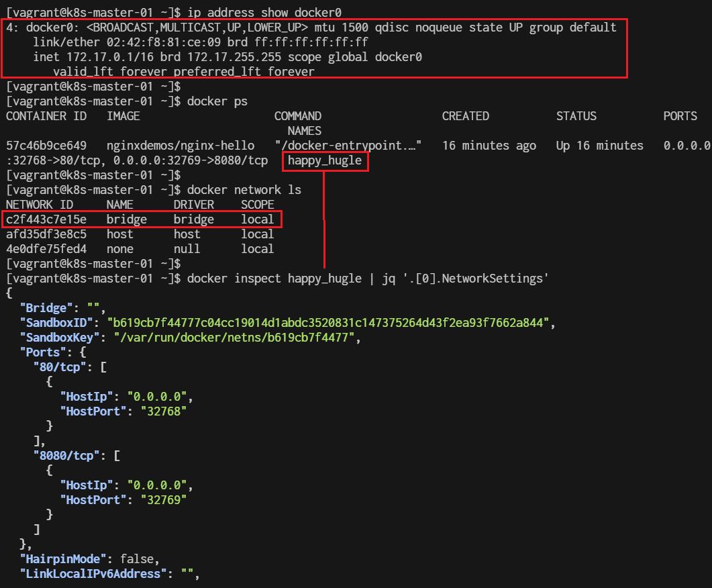The height and width of the screenshot is (588, 712).
Task: Click the SandboxID hash value
Action: click(328, 323)
